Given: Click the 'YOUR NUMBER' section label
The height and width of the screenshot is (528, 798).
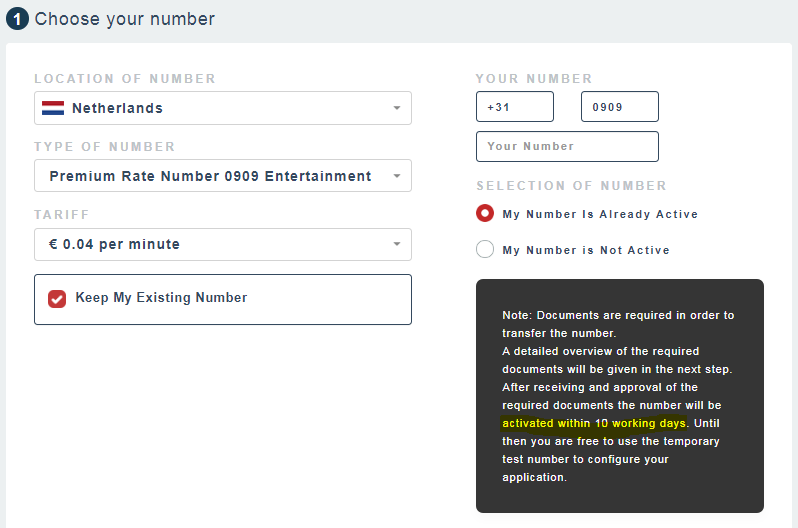Looking at the screenshot, I should coord(534,78).
